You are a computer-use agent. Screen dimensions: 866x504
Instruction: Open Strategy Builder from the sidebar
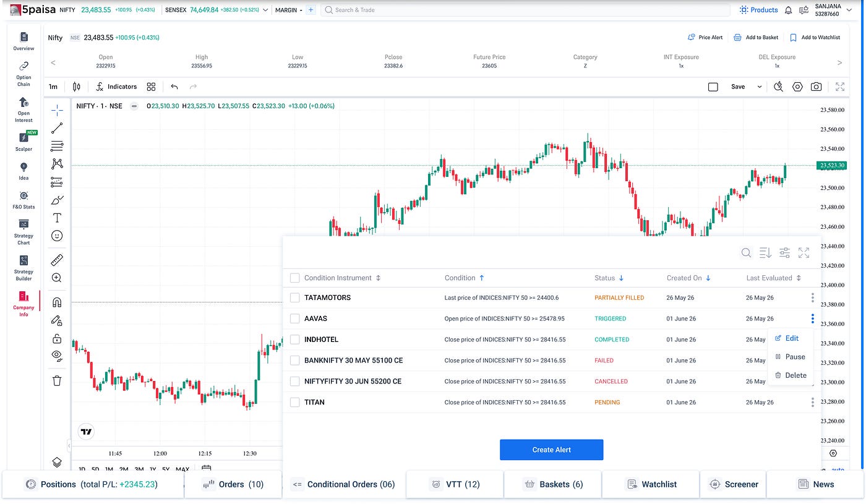coord(24,268)
